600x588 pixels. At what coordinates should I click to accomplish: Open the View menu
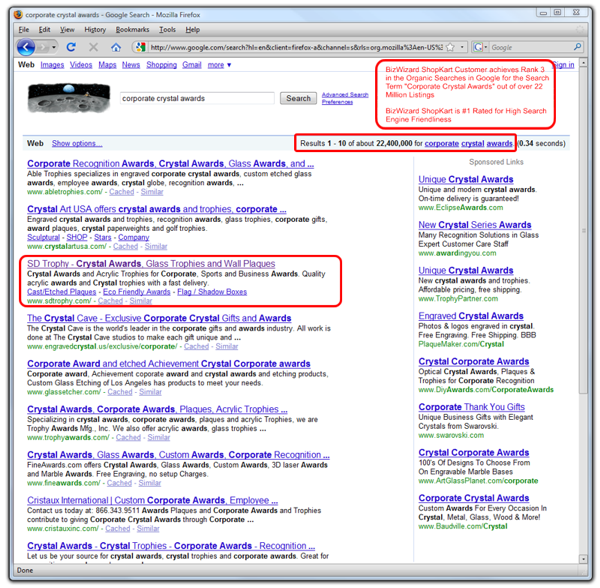point(67,29)
